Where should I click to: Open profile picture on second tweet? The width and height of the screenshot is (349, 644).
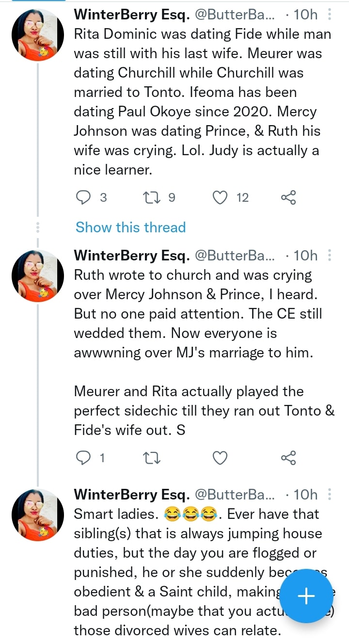pos(37,276)
